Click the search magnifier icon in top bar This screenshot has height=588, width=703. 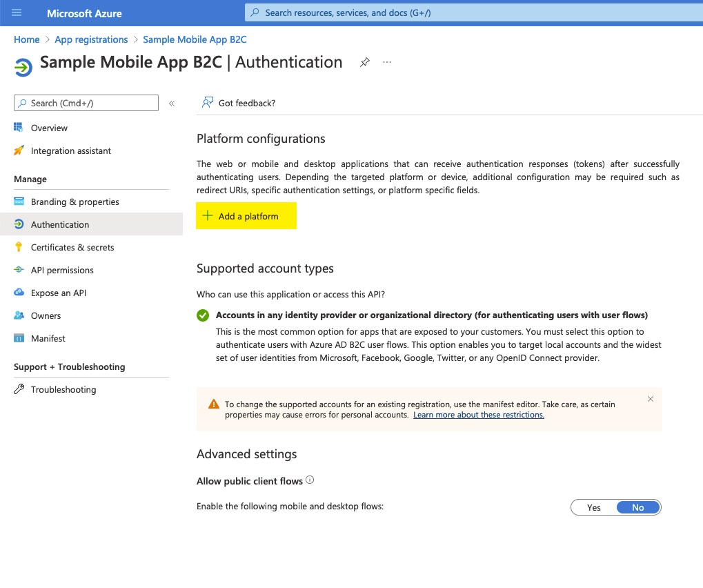[255, 12]
